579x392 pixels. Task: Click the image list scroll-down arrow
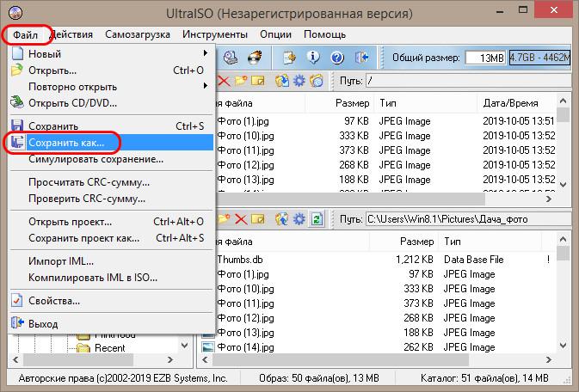click(564, 185)
